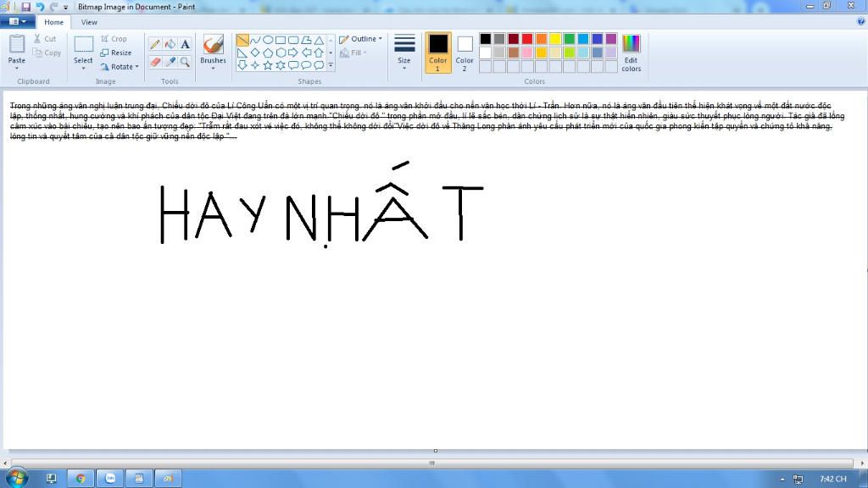Choose the Rounded rectangle shape

click(x=293, y=40)
